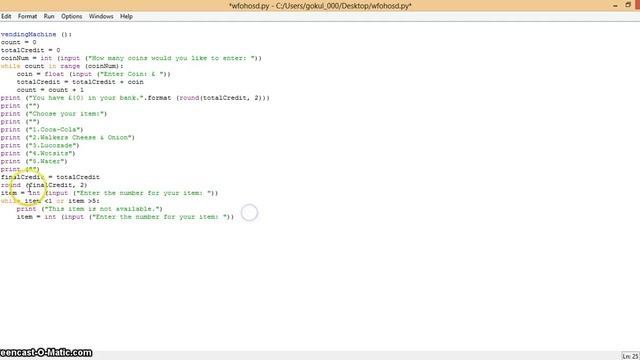Click the '2.Walkers Cheese & Onion' print line
The image size is (640, 360).
click(68, 138)
